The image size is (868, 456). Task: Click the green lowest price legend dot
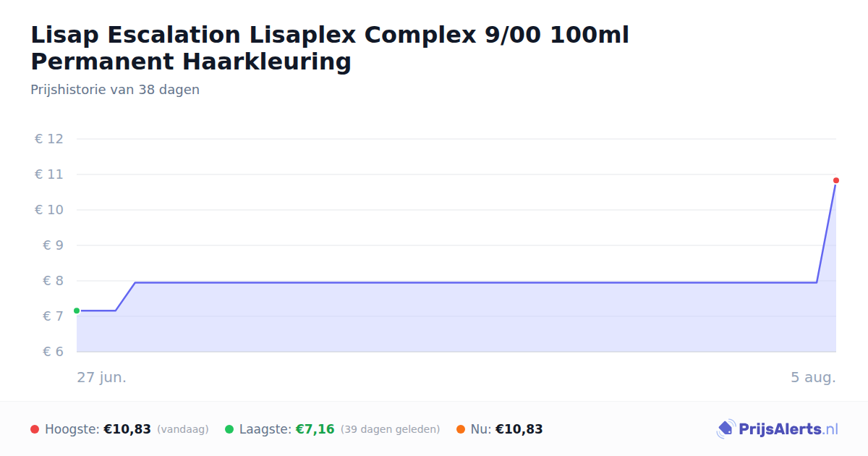[x=229, y=429]
